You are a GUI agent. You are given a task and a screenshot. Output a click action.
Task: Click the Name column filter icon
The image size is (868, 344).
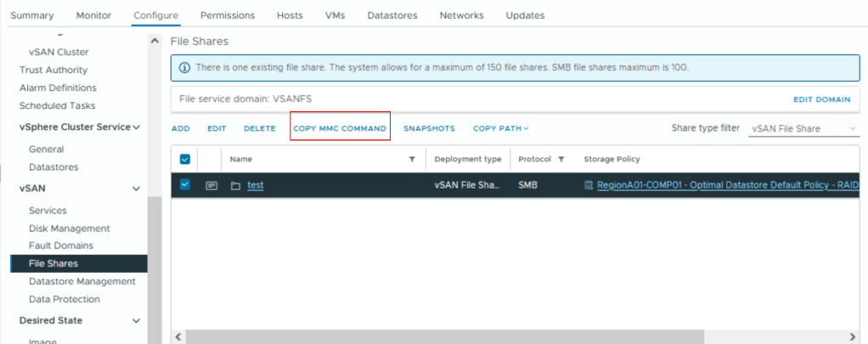(412, 159)
